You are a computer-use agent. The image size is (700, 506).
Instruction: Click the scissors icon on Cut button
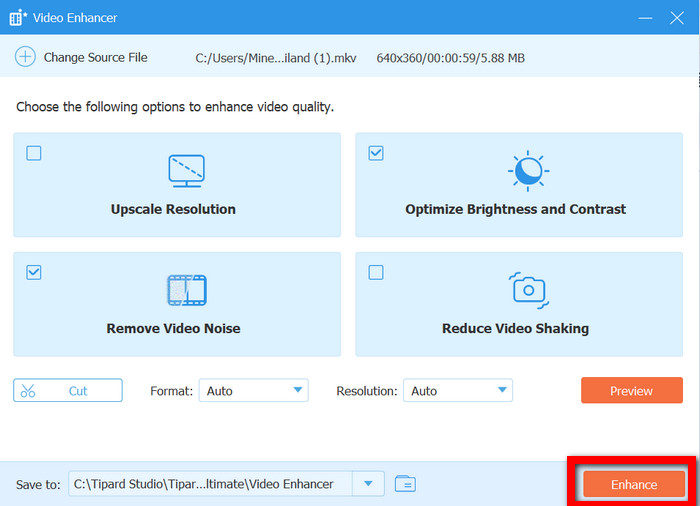[x=28, y=391]
